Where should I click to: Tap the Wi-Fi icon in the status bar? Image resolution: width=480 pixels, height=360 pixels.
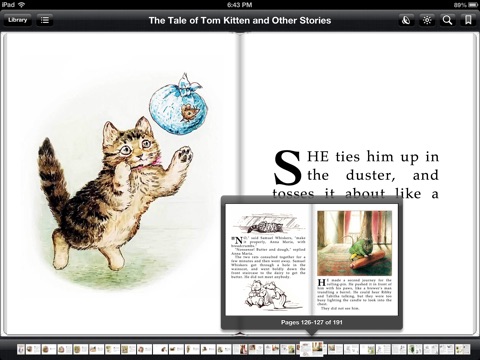[22, 4]
